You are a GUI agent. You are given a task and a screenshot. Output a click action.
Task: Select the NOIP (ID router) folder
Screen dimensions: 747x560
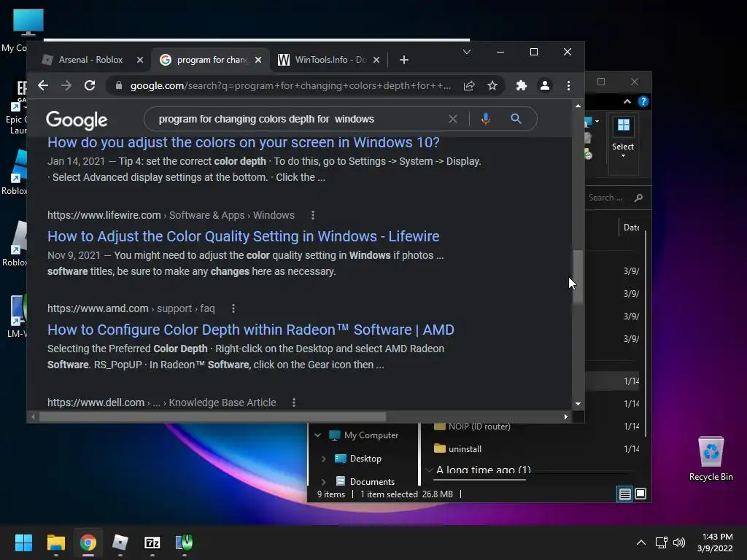[x=472, y=426]
